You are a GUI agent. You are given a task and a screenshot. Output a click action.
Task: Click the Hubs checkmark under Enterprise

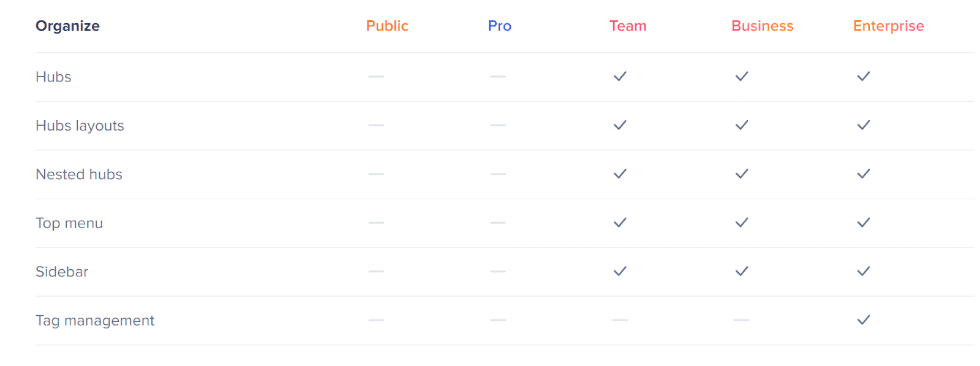864,77
